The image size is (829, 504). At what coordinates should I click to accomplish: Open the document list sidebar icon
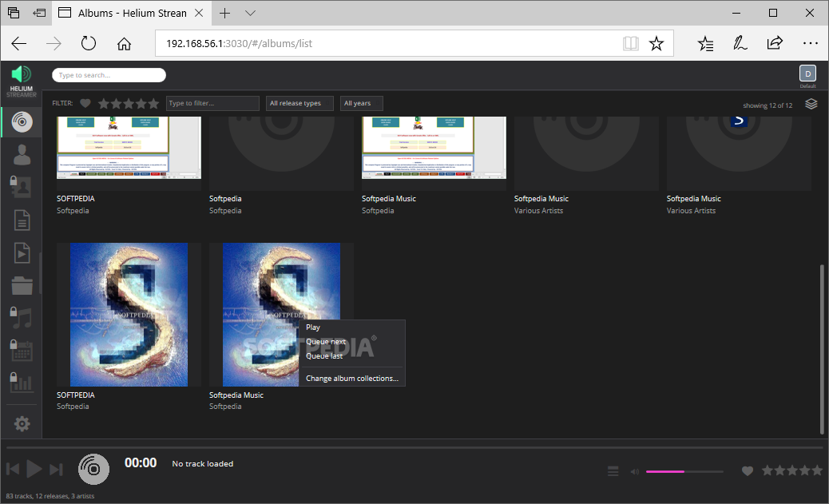22,220
